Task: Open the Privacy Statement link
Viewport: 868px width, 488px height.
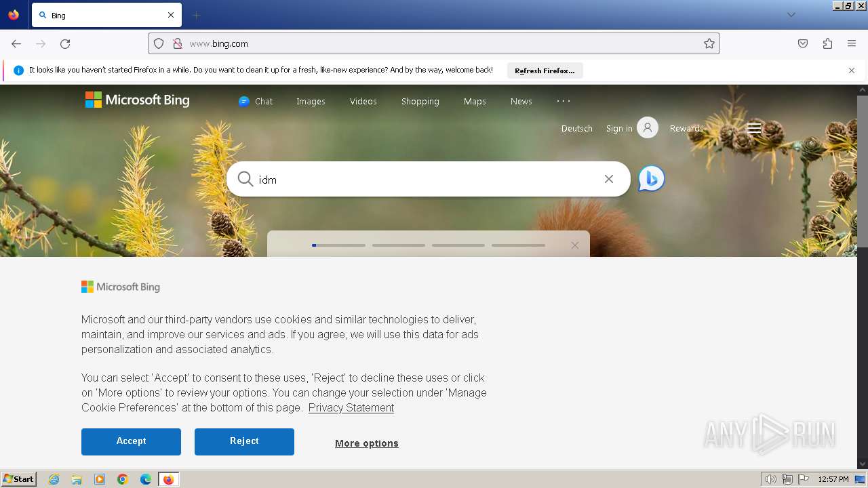Action: click(351, 407)
